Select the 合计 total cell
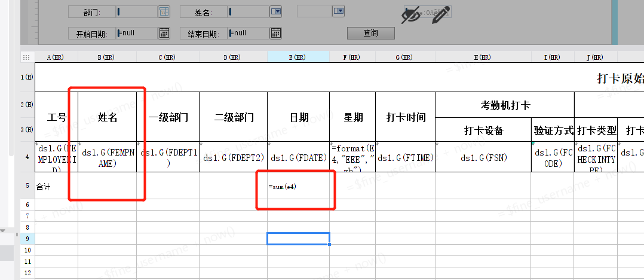The height and width of the screenshot is (280, 644). [56, 186]
